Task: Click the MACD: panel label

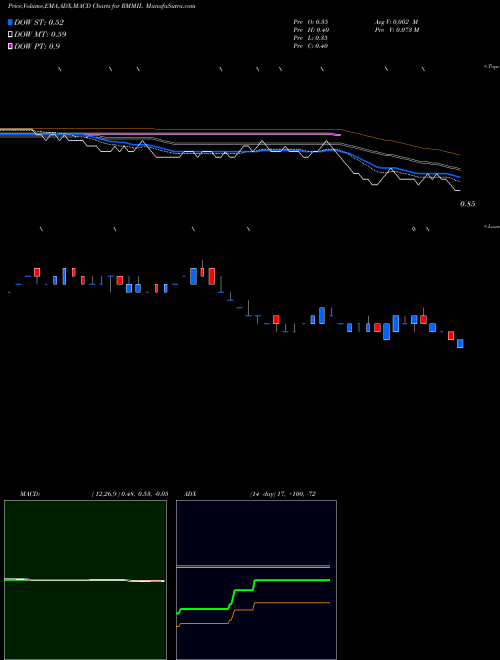Action: point(30,494)
